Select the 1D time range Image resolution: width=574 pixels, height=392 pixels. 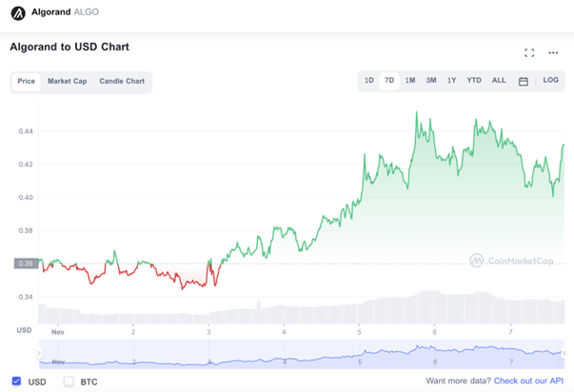369,80
